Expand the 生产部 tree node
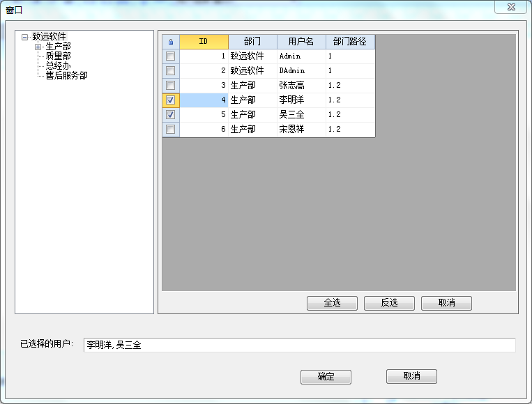 [x=38, y=47]
